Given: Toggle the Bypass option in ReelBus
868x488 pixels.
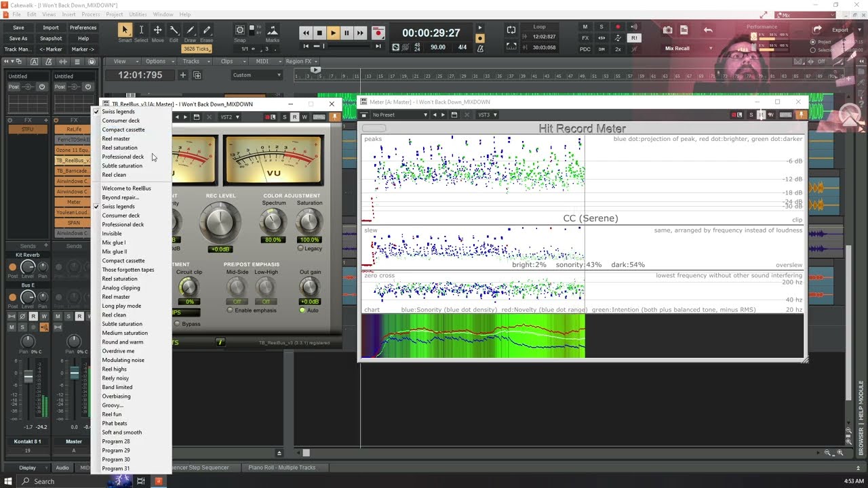Looking at the screenshot, I should [x=177, y=324].
